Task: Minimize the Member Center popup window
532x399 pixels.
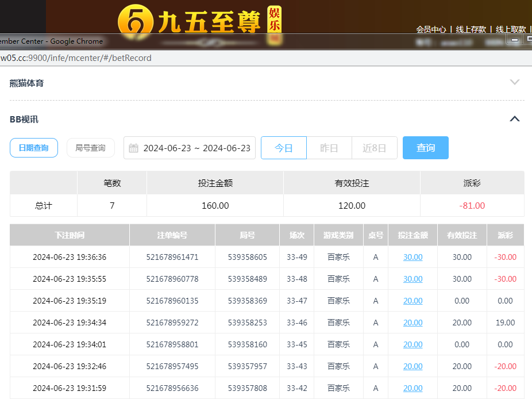Action: [x=514, y=40]
